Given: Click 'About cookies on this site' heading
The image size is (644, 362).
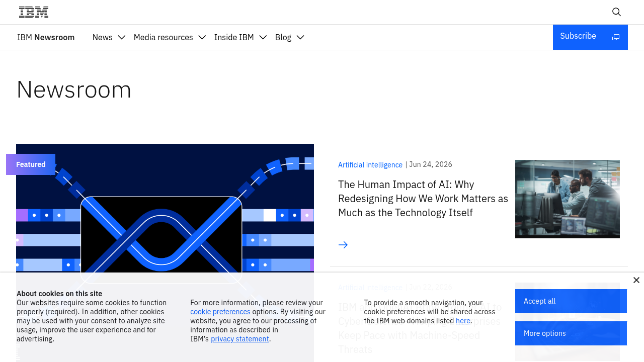Looking at the screenshot, I should [x=59, y=294].
